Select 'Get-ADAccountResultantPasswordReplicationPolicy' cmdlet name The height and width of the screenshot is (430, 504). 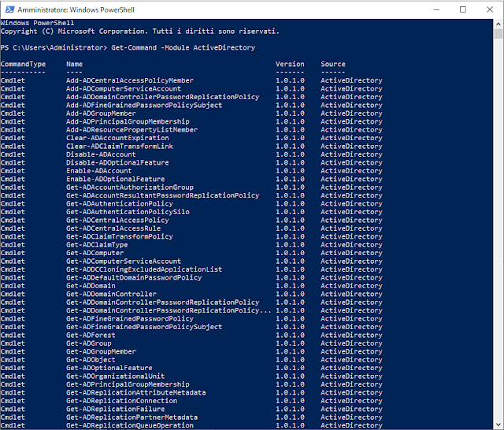[x=163, y=196]
